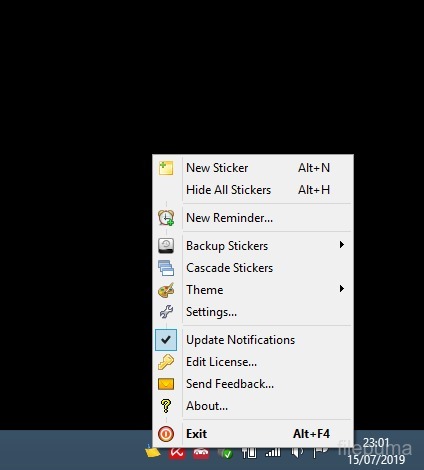Expand the Theme submenu arrow
The image size is (424, 470).
(341, 289)
